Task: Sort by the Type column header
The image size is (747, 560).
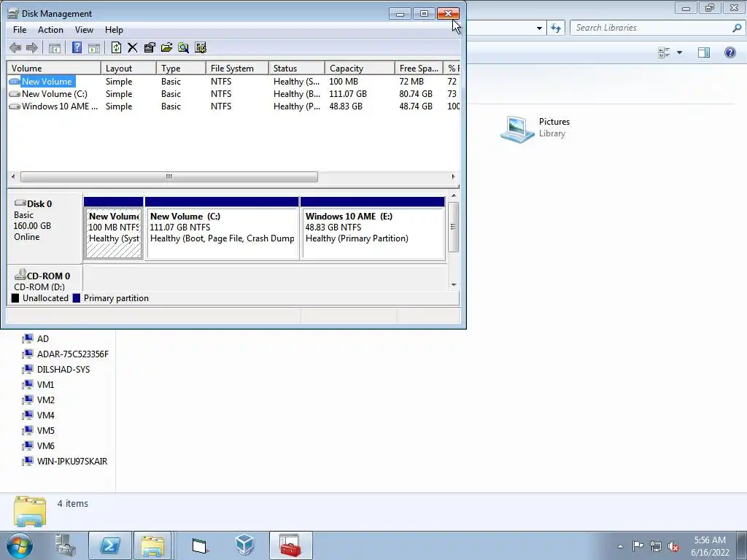Action: pyautogui.click(x=181, y=68)
